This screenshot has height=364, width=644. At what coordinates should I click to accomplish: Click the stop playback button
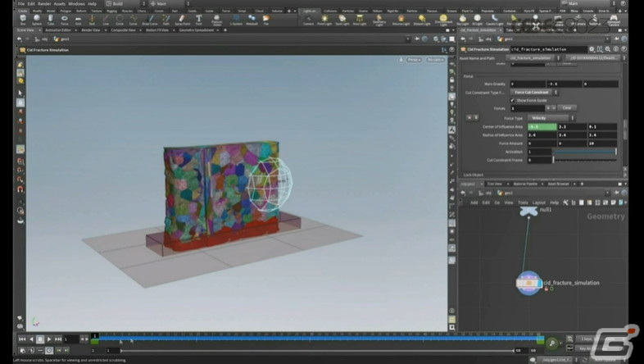(x=40, y=339)
